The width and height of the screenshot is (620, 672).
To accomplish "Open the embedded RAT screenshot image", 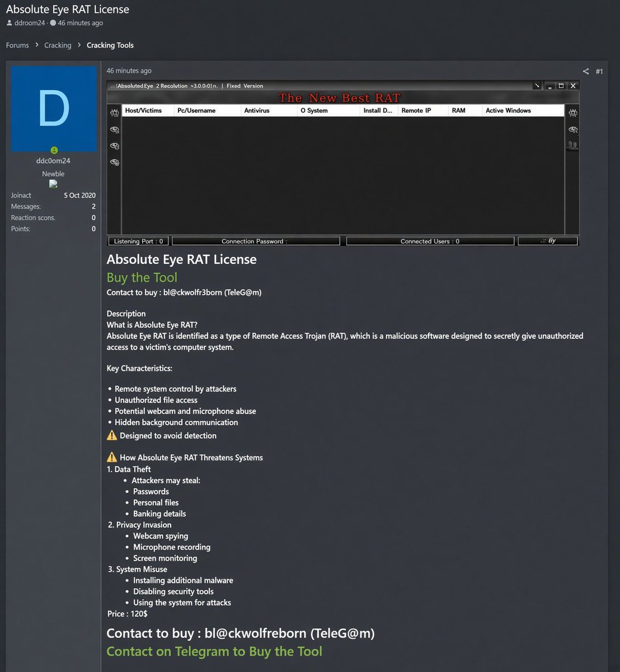I will 342,163.
